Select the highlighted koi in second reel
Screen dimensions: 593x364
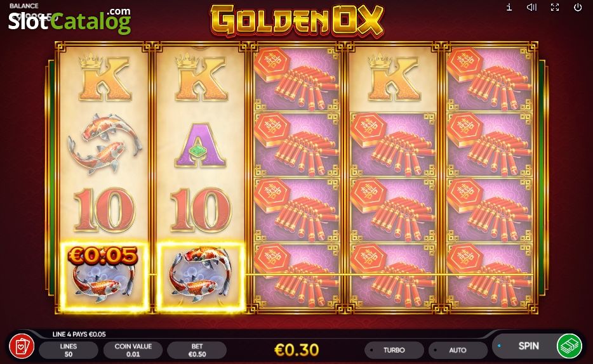201,277
